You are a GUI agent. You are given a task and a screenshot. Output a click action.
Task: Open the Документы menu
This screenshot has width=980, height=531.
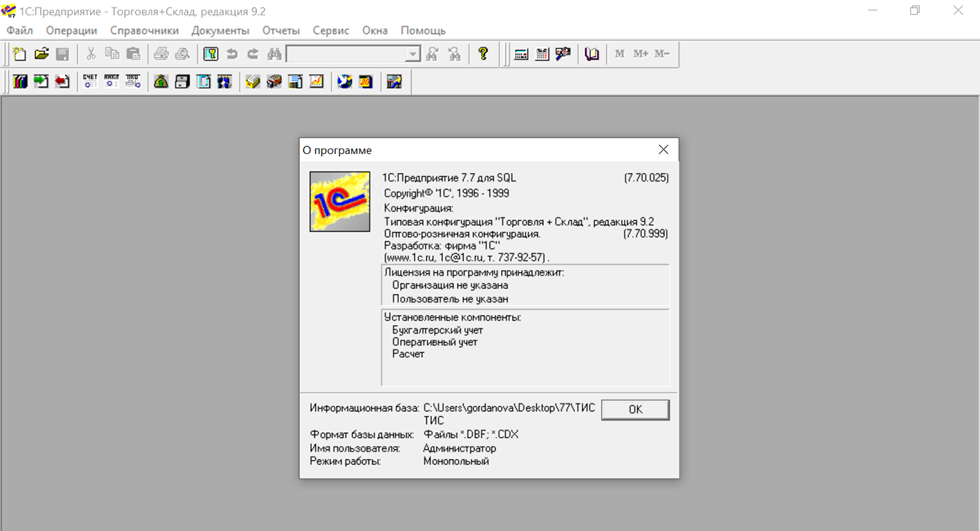click(220, 30)
